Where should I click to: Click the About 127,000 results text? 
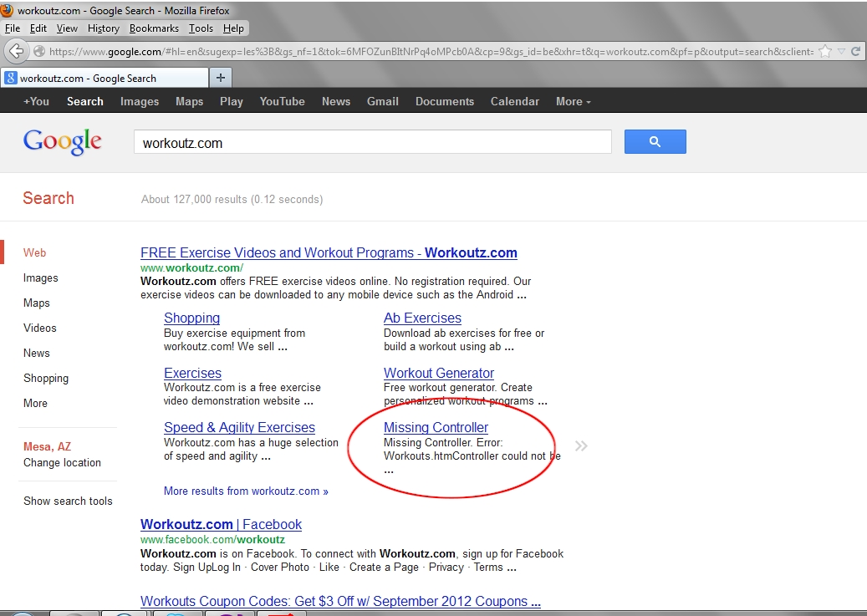(232, 199)
